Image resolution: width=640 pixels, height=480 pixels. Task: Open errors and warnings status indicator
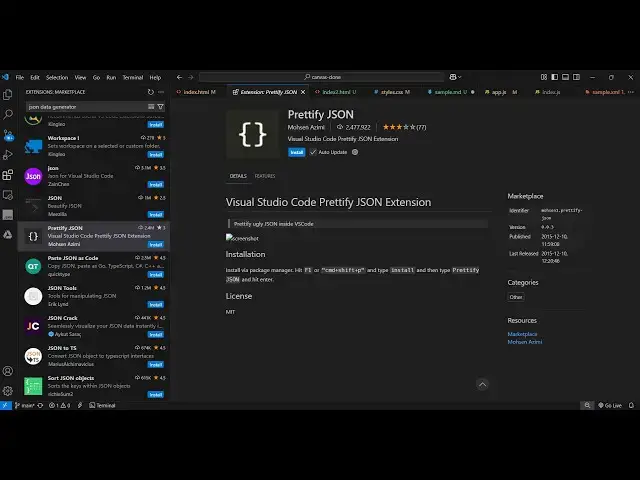tap(60, 405)
